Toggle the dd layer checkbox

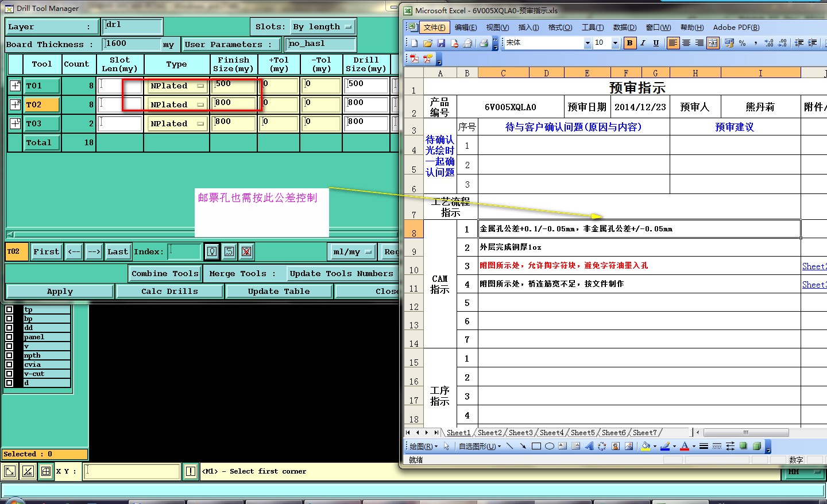pyautogui.click(x=9, y=328)
